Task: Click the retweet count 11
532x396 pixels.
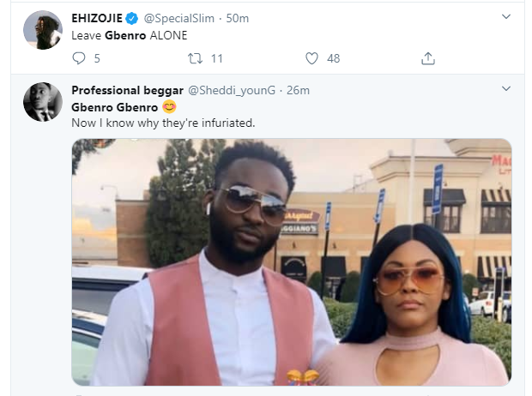Action: click(217, 58)
